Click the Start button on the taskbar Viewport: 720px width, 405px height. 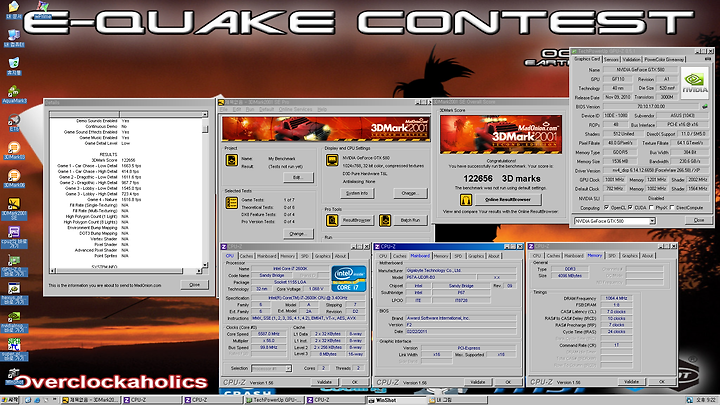click(9, 400)
